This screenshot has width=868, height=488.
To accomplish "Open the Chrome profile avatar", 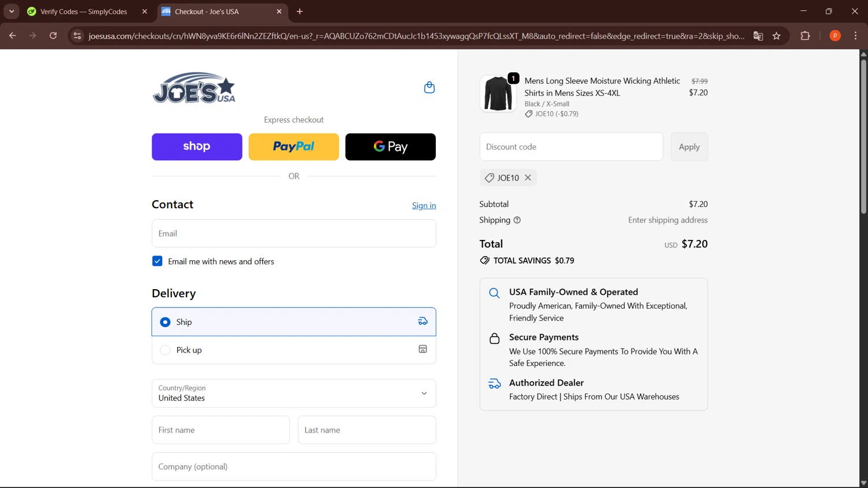I will (835, 36).
